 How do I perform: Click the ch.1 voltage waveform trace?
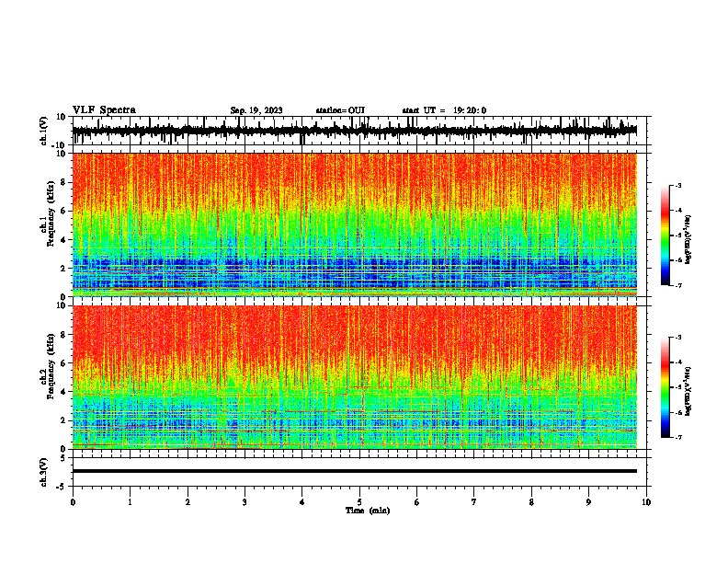point(354,131)
